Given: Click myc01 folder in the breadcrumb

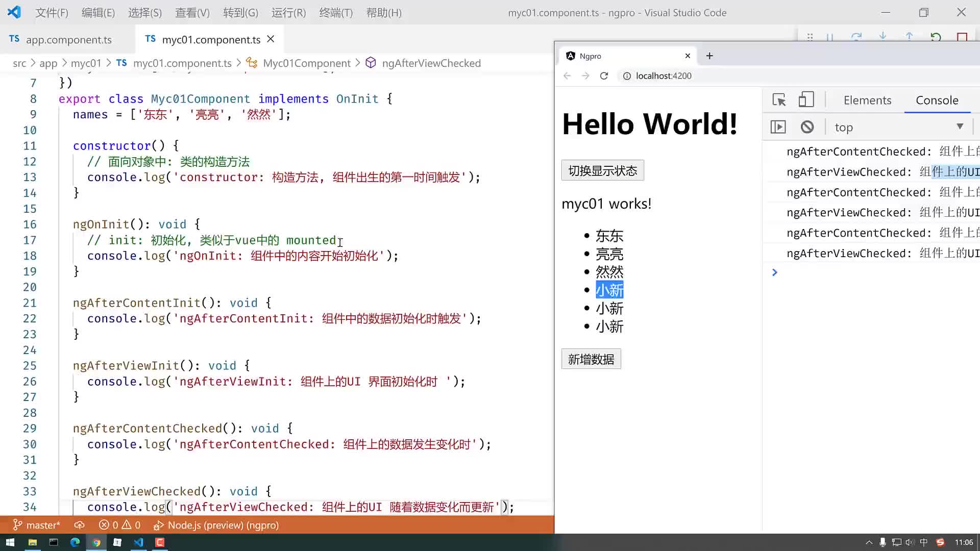Looking at the screenshot, I should tap(86, 63).
